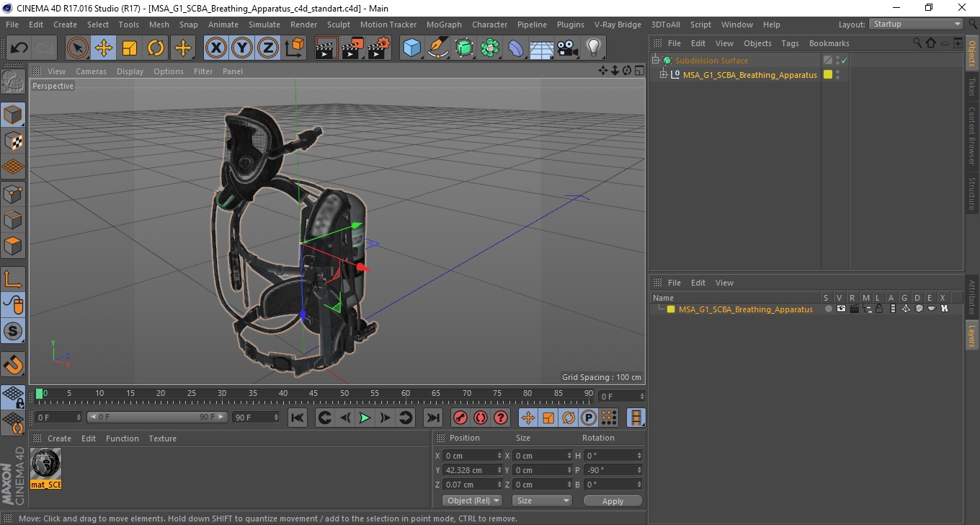Go to start of animation

point(297,418)
